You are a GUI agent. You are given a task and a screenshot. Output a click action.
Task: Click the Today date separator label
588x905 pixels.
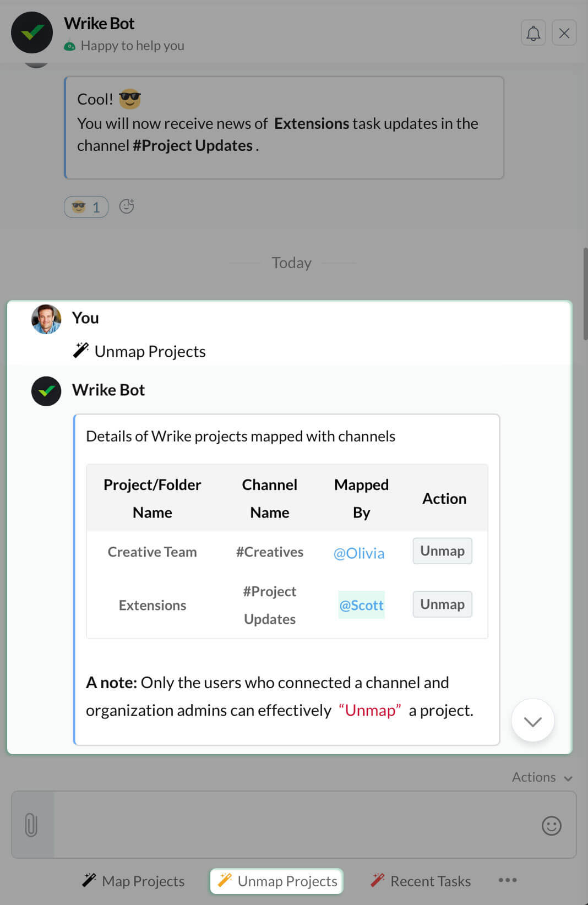[x=291, y=263]
